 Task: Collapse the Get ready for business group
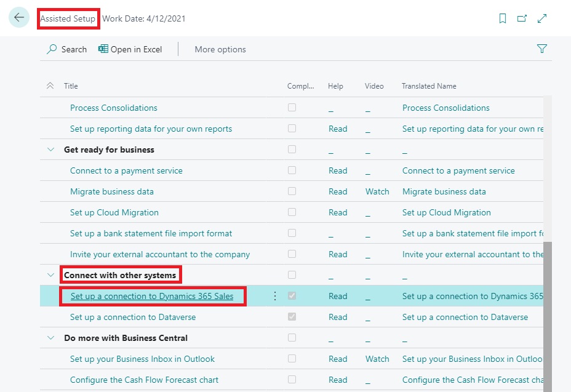coord(50,150)
